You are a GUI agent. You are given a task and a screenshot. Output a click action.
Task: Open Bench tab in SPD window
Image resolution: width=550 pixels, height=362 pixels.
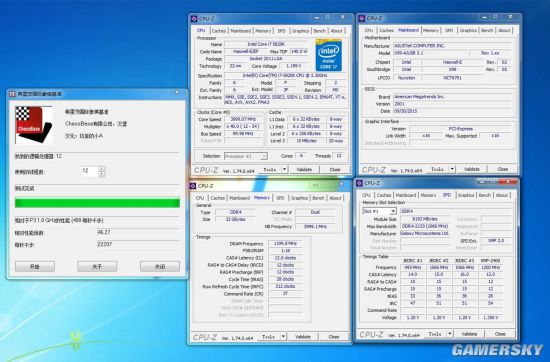tap(485, 195)
